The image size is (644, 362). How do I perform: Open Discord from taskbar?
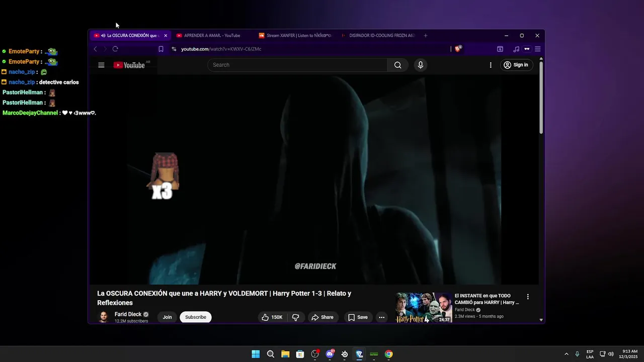[330, 354]
